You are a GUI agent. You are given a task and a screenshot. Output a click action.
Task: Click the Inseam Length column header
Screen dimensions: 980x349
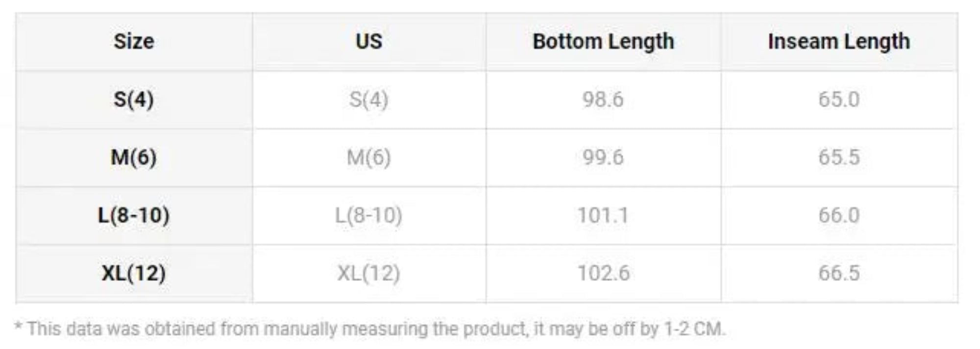click(x=839, y=42)
